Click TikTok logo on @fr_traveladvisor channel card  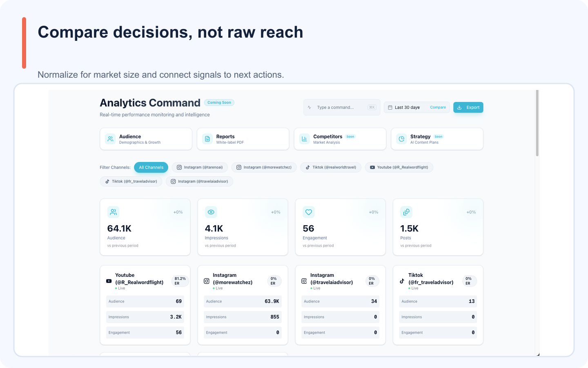coord(402,281)
